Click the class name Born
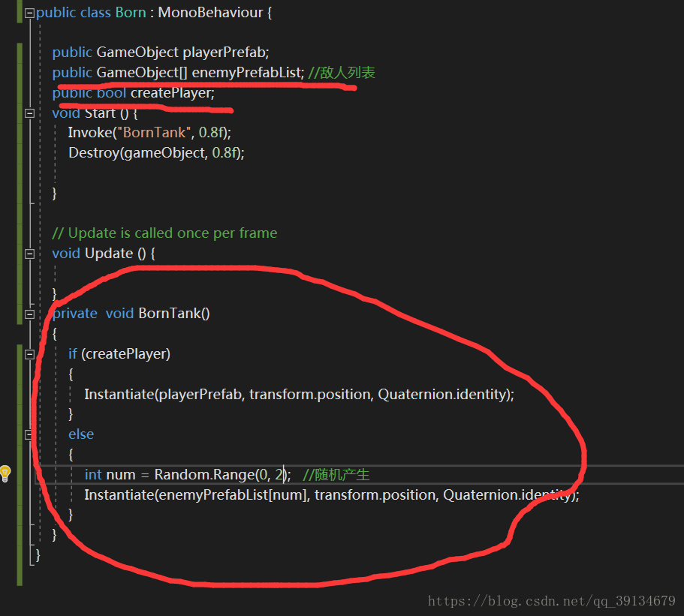Viewport: 684px width, 616px height. tap(131, 12)
